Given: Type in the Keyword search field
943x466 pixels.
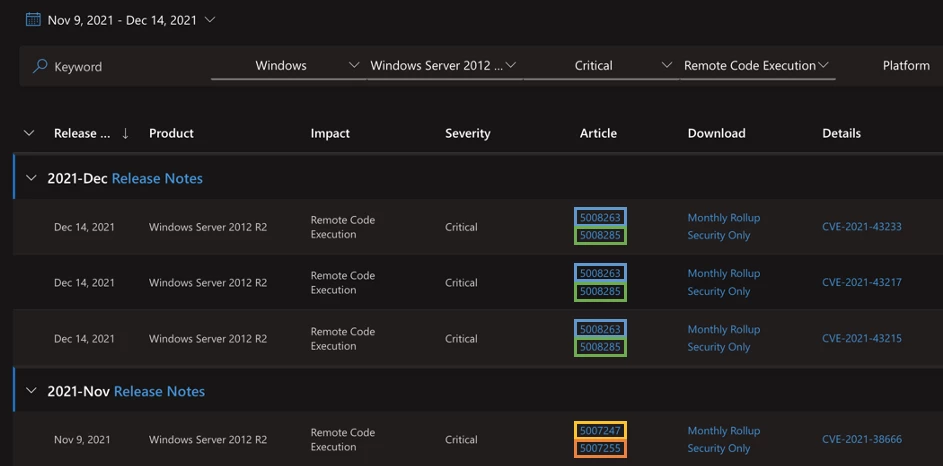Looking at the screenshot, I should point(120,66).
